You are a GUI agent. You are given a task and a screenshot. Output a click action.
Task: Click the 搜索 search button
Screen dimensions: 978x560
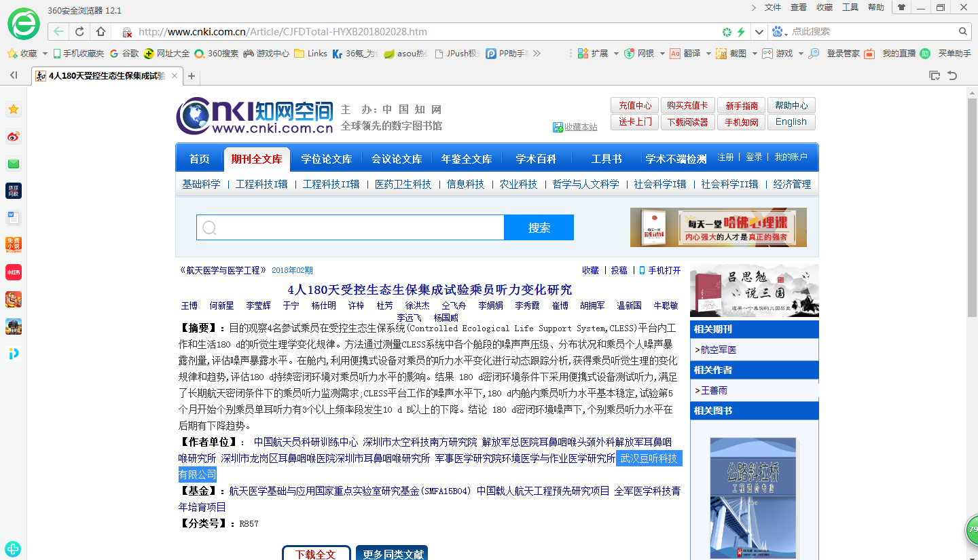click(539, 227)
